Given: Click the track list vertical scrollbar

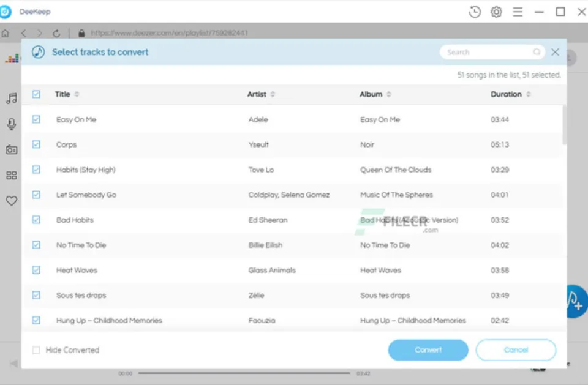Looking at the screenshot, I should point(564,125).
